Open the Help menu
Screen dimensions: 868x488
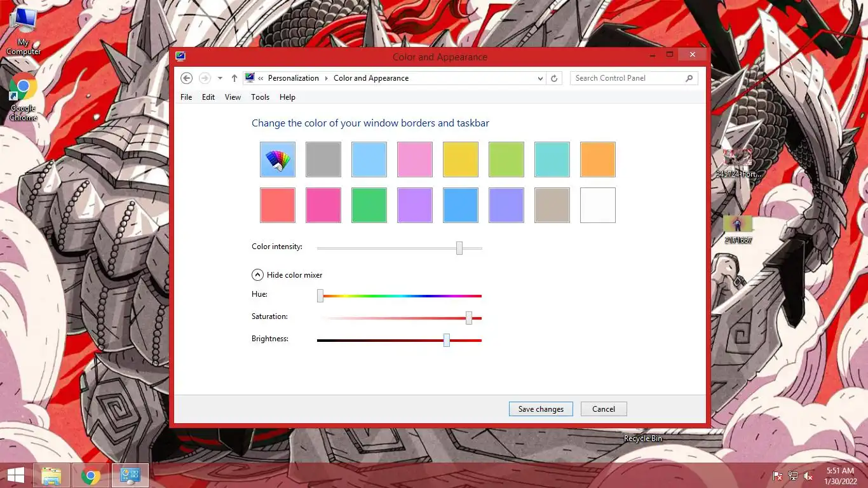288,97
